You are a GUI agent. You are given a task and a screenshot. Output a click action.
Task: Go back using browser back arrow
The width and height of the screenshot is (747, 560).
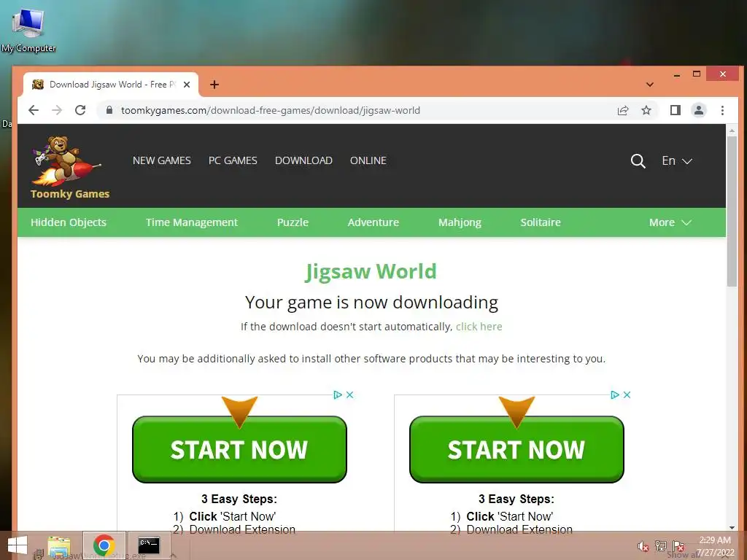tap(34, 111)
